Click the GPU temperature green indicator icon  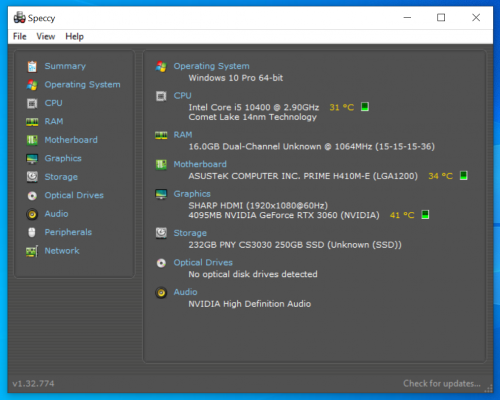425,215
